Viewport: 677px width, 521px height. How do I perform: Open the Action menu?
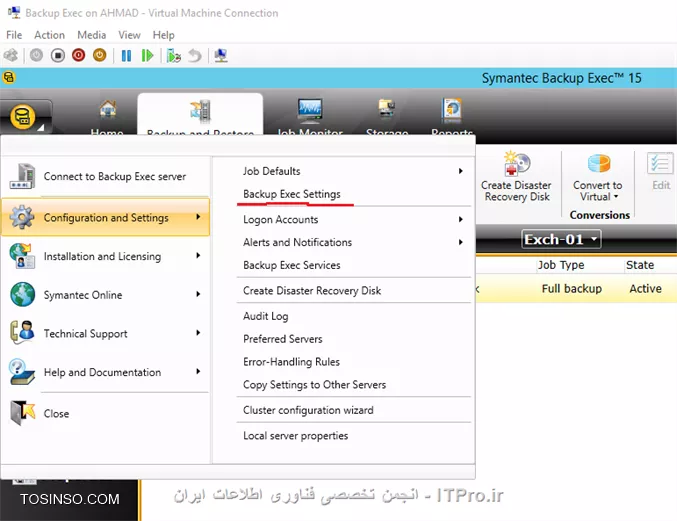49,35
